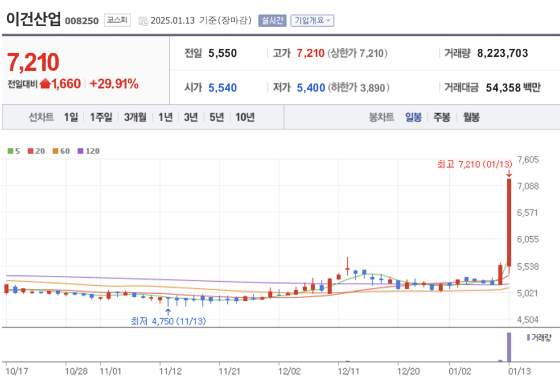Viewport: 560px width, 392px height.
Task: Click the 코스피 market badge
Action: pyautogui.click(x=118, y=20)
